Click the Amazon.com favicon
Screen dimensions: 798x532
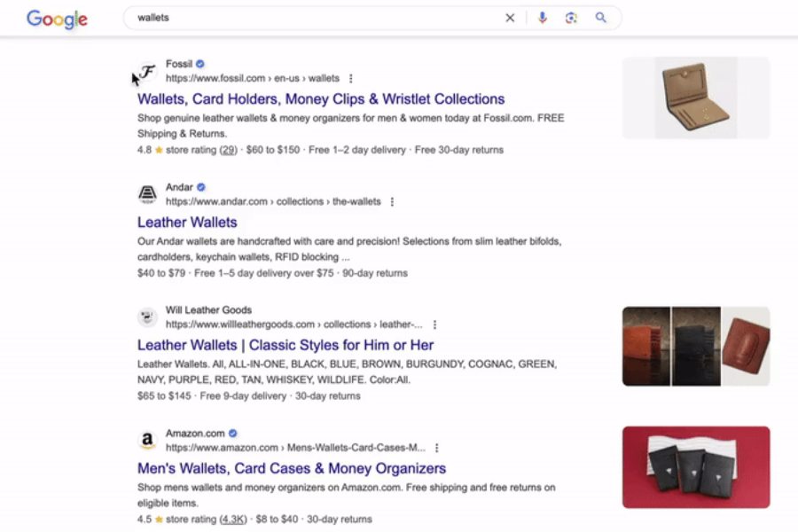[146, 441]
